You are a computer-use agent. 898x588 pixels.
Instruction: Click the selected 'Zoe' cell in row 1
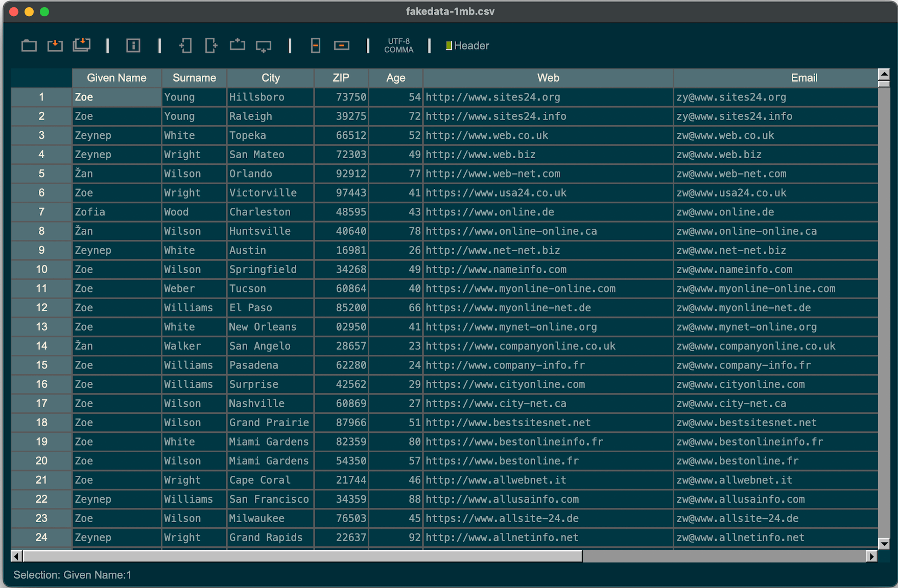tap(116, 97)
